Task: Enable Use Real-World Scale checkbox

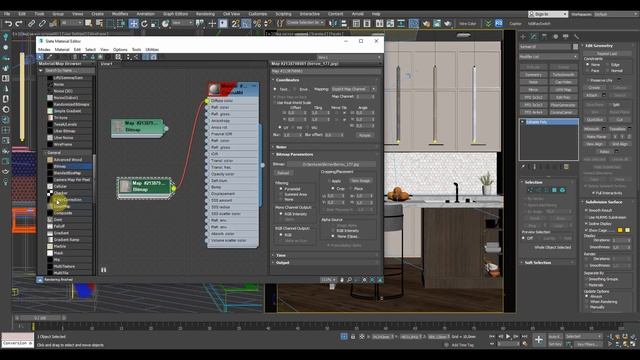Action: point(275,102)
